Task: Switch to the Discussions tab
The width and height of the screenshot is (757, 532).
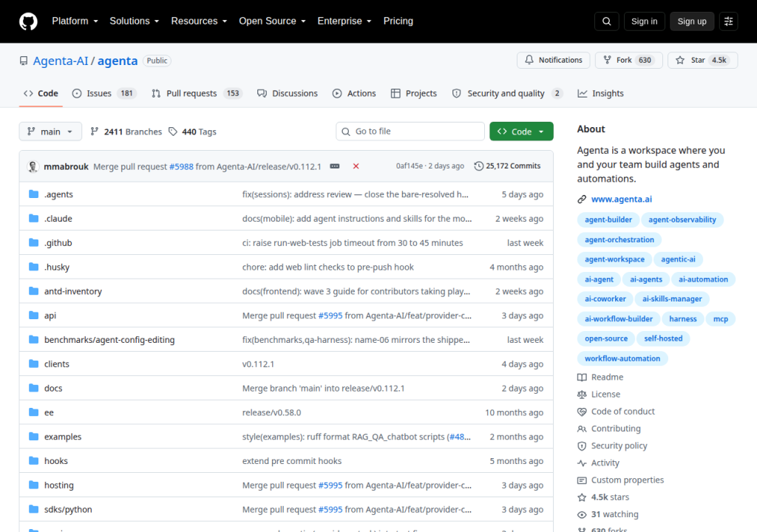Action: (288, 94)
